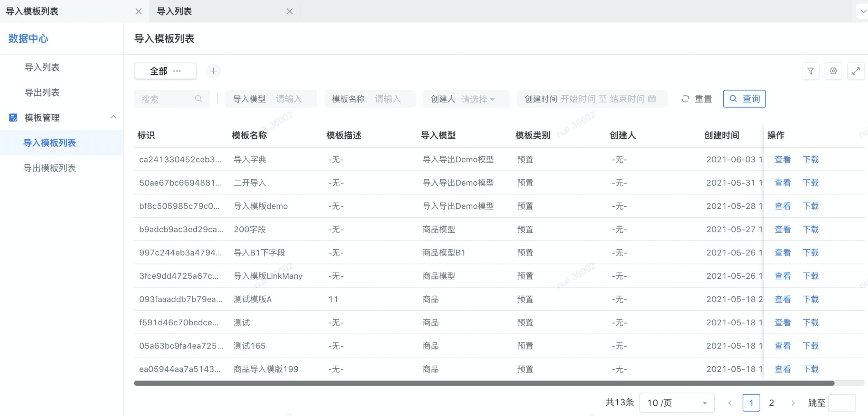Viewport: 868px width, 416px height.
Task: Click the horizontal table scrollbar
Action: (484, 383)
